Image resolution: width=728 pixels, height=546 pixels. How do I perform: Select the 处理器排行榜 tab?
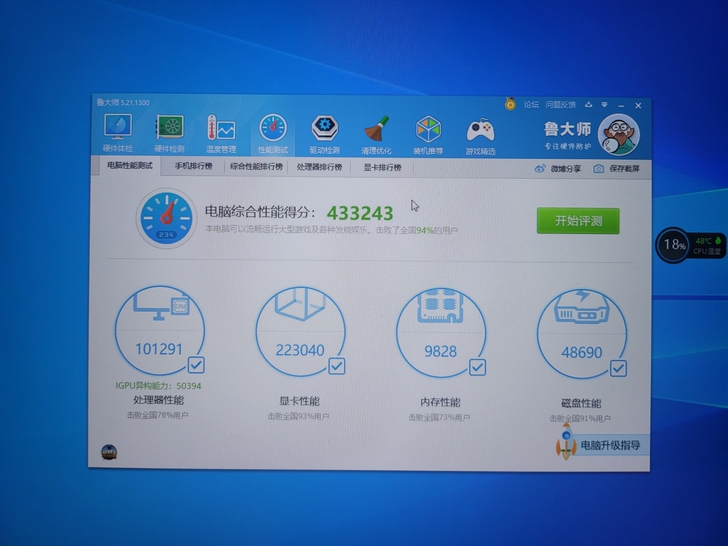pyautogui.click(x=320, y=168)
